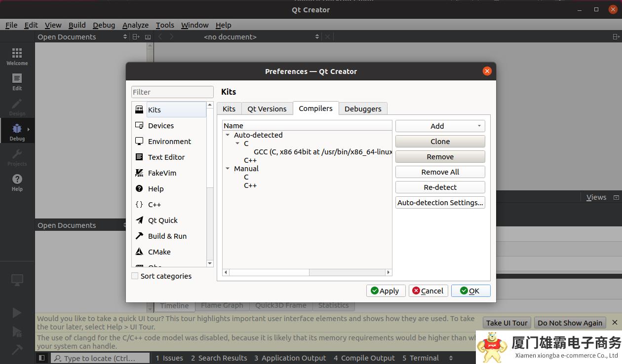Viewport: 622px width, 364px height.
Task: Choose Build & Run hammer category
Action: (167, 236)
